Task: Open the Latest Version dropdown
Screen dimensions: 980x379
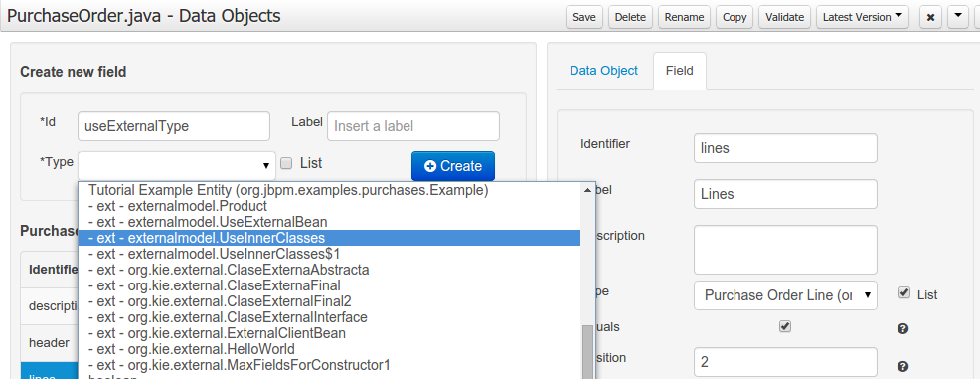Action: coord(863,18)
